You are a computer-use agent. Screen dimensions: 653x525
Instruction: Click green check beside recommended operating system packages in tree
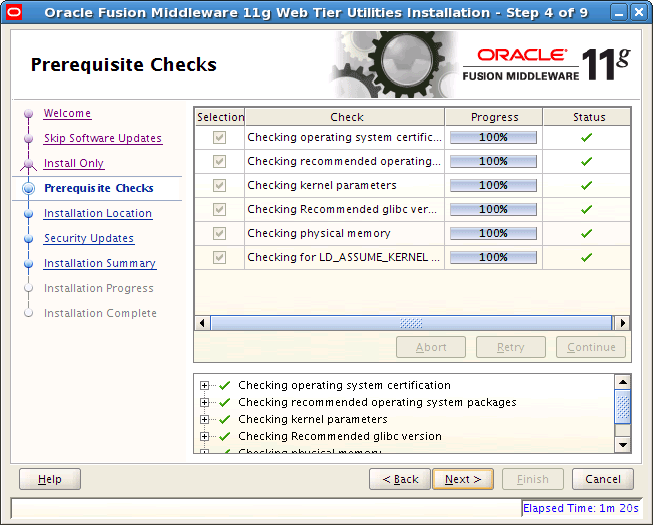[224, 402]
